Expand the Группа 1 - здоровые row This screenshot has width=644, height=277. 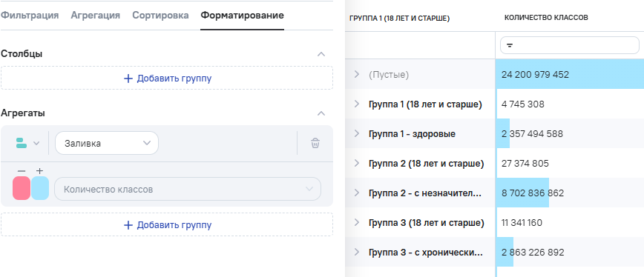(356, 133)
